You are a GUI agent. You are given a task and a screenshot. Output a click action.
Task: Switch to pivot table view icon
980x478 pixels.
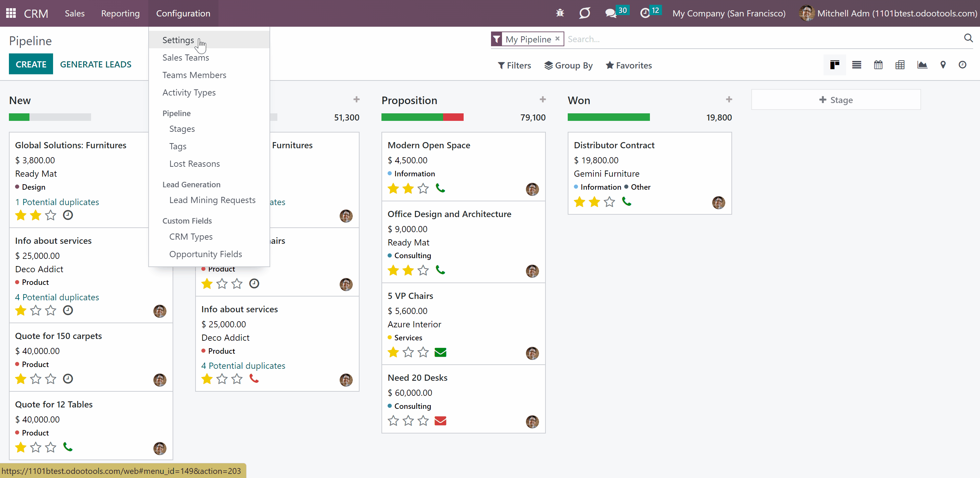900,65
